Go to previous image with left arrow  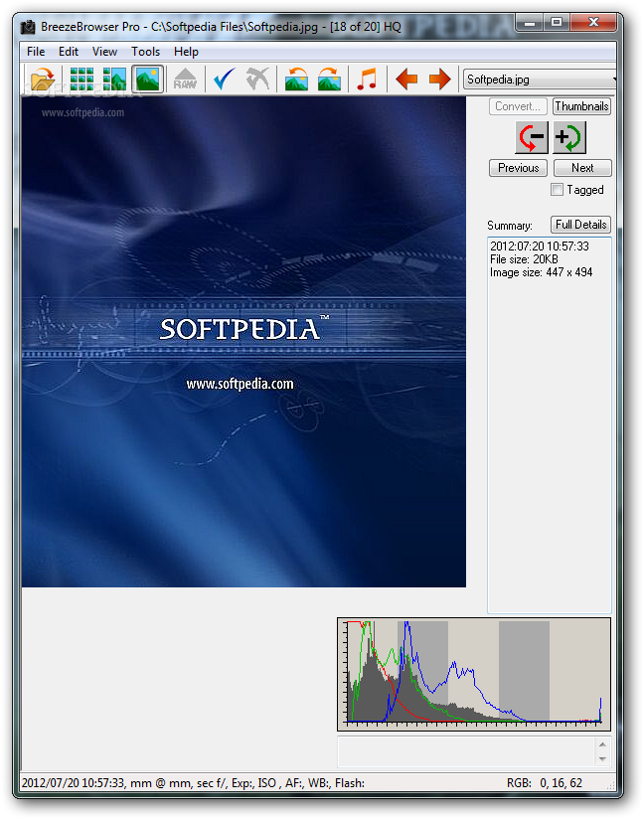point(406,80)
